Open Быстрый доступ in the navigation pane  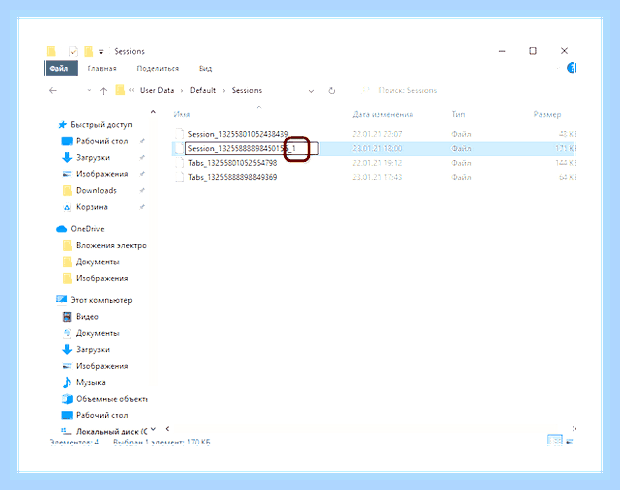click(101, 125)
